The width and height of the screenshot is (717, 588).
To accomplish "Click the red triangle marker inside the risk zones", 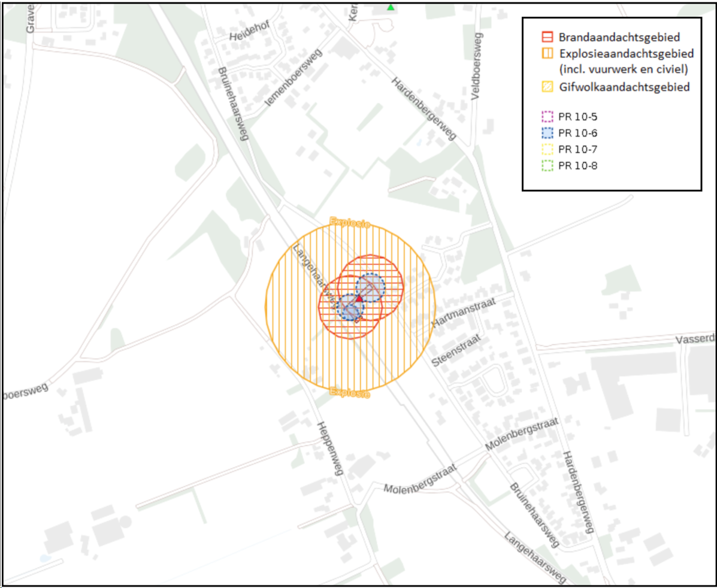I will [359, 298].
